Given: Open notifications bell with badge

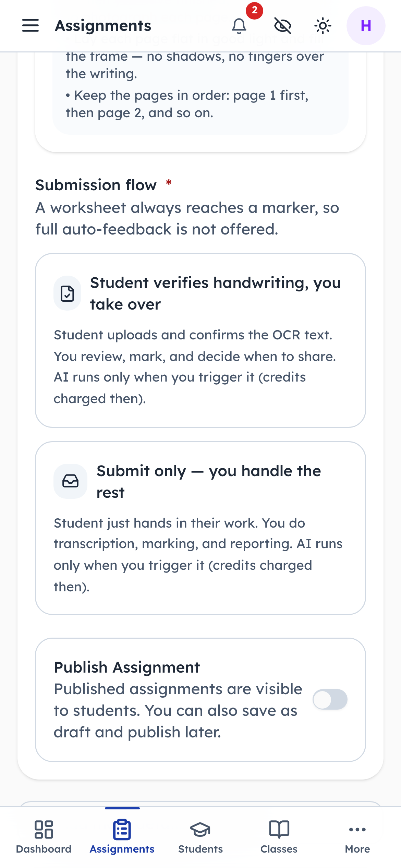Looking at the screenshot, I should pyautogui.click(x=239, y=26).
